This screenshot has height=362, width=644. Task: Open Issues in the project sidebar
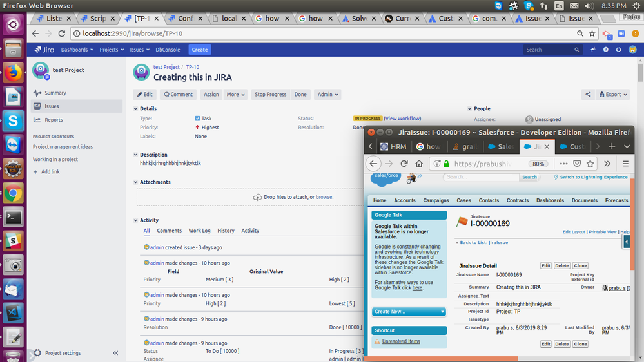[x=77, y=106]
